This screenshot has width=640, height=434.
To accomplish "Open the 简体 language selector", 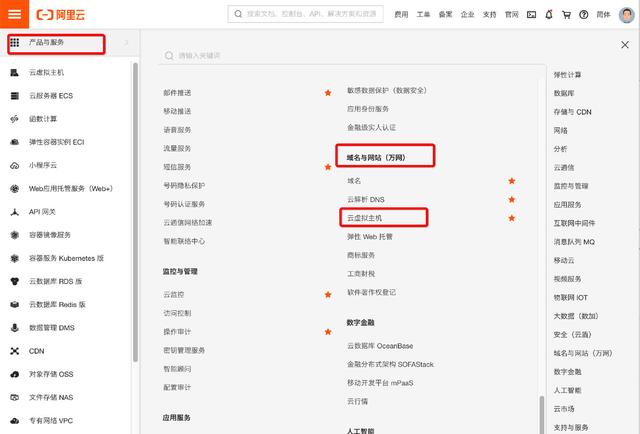I will [603, 15].
